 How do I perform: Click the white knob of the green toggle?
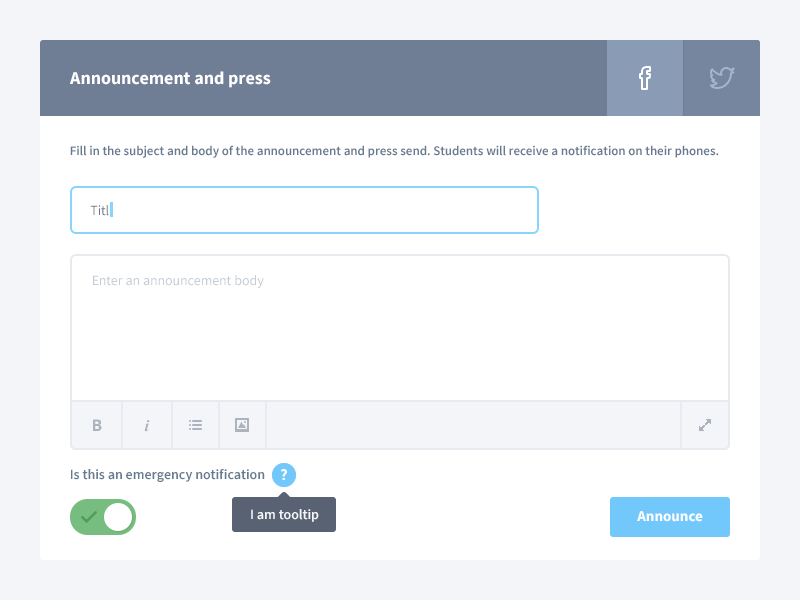[x=118, y=517]
